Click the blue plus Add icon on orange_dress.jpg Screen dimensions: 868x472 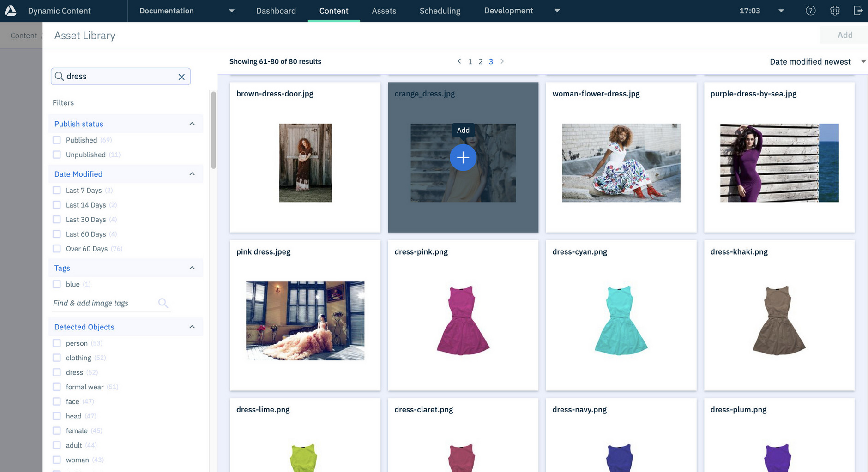pos(463,157)
